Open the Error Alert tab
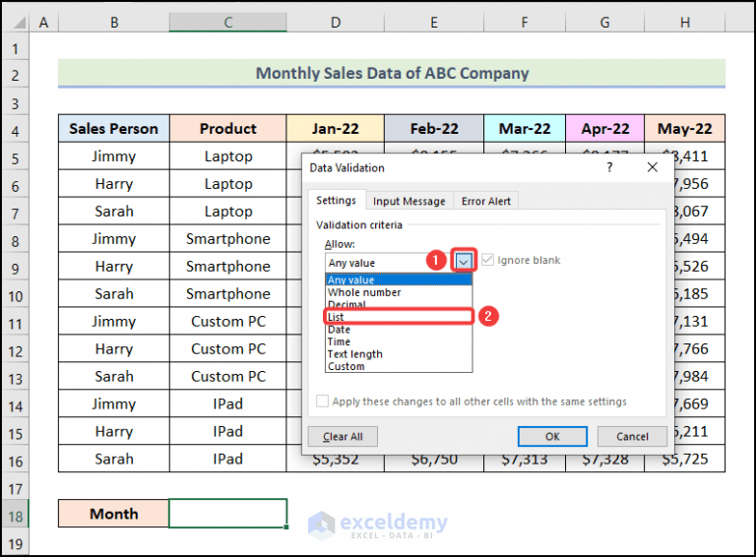This screenshot has height=557, width=756. [x=486, y=201]
